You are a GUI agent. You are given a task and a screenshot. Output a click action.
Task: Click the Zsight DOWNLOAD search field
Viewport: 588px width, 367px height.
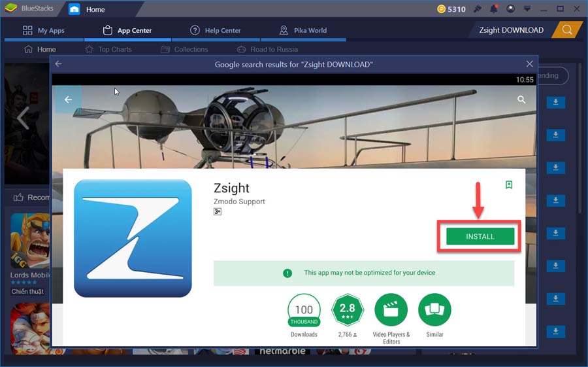511,30
